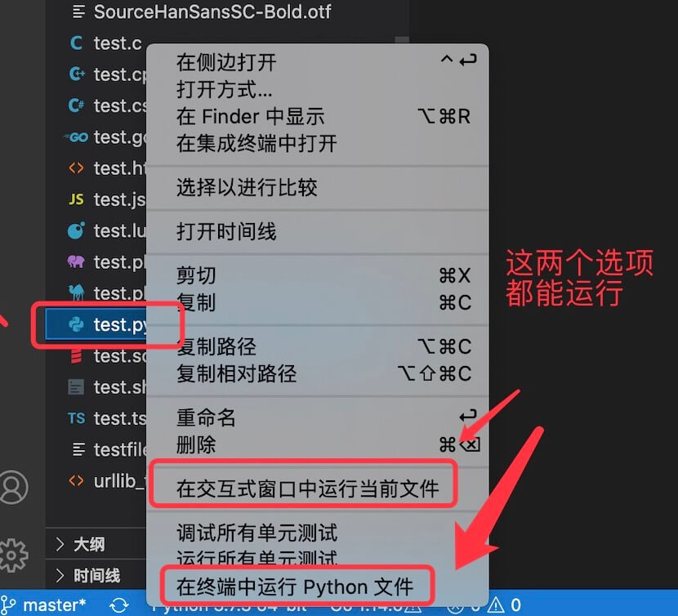This screenshot has height=616, width=678.
Task: Click the Go icon beside the test.go file
Action: coord(76,137)
